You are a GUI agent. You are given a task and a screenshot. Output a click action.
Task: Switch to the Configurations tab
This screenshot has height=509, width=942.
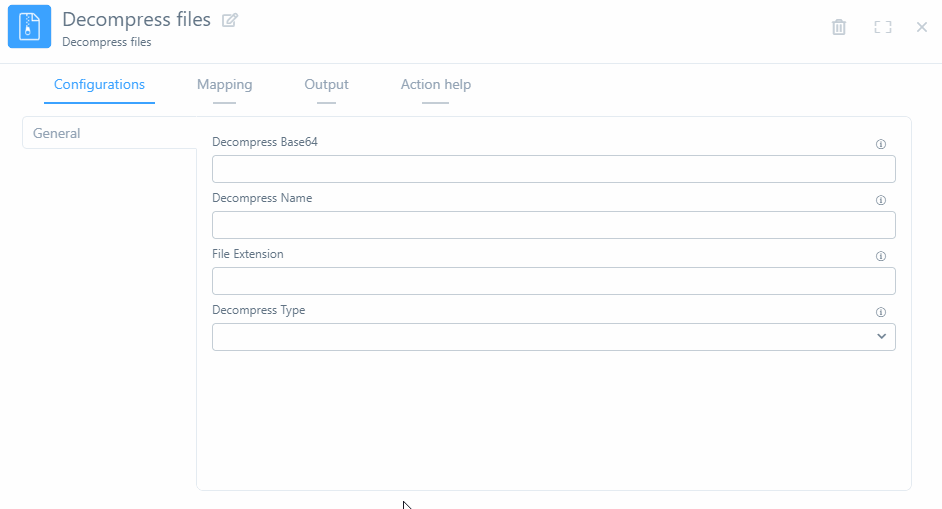pos(99,85)
